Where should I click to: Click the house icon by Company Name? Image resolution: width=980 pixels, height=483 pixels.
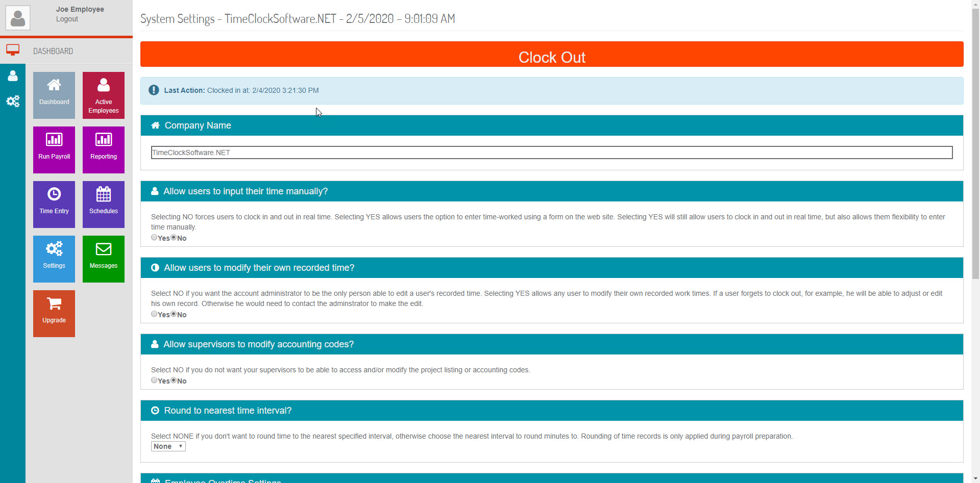(155, 125)
